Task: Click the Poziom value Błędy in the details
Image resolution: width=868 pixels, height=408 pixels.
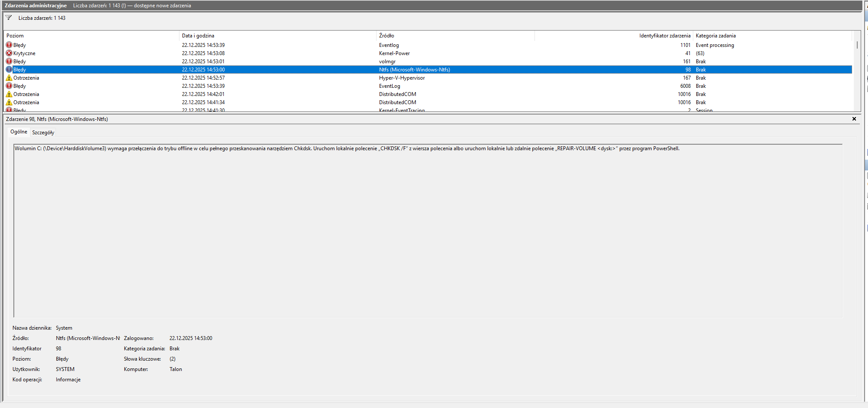Action: click(x=62, y=359)
